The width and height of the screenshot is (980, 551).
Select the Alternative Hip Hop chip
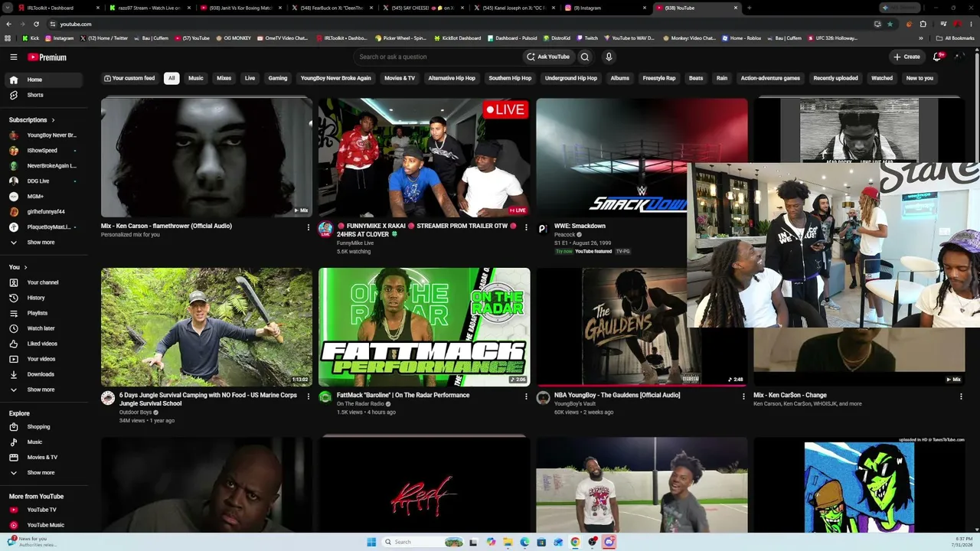pos(452,78)
